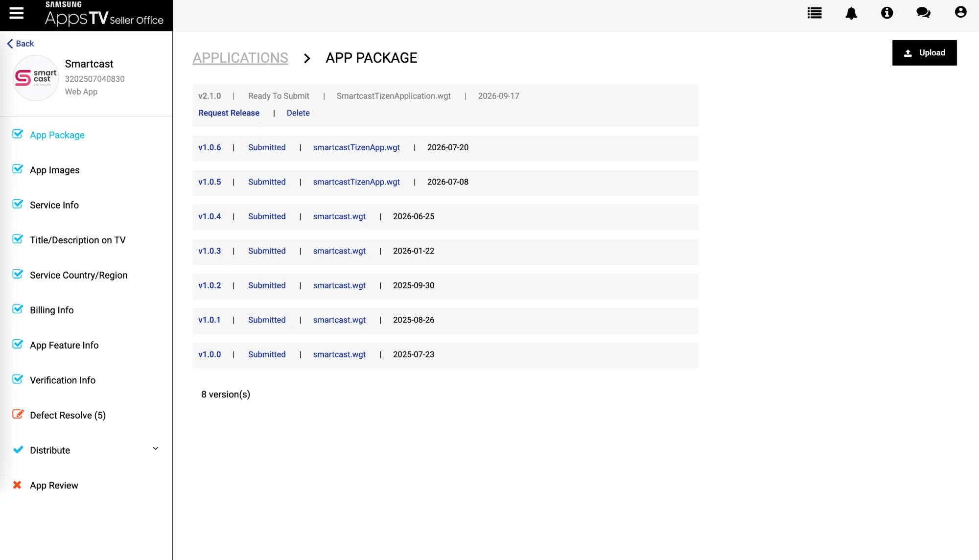Click the Service Country/Region checkmark icon
Screen dimensions: 979x560
point(18,274)
